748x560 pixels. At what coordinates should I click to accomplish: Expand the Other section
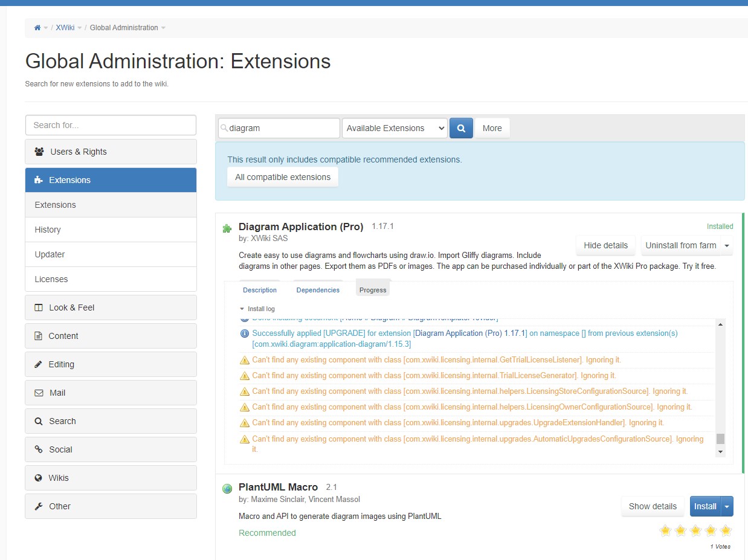tap(111, 506)
